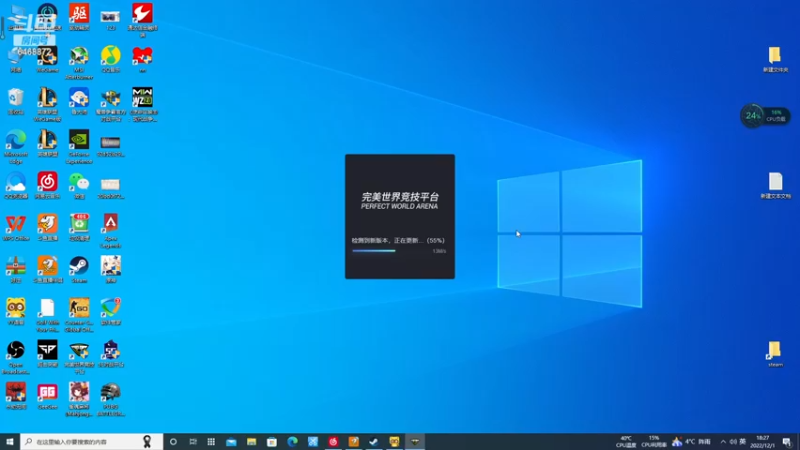Select the Perfect World Arena taskbar item
Screen dimensions: 800x450
coord(415,441)
